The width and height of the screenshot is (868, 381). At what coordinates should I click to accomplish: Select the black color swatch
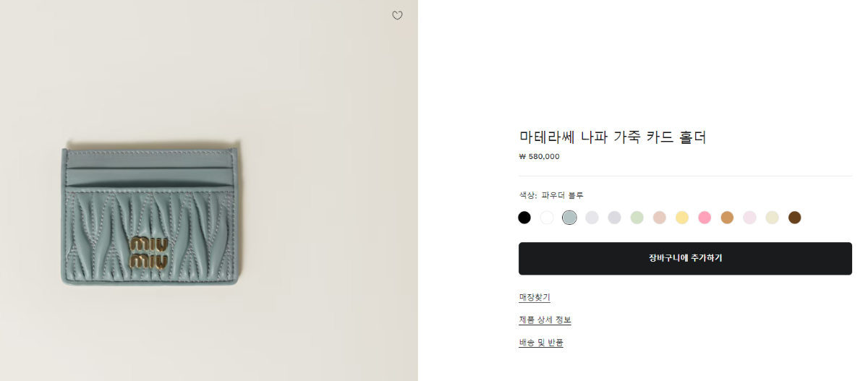point(524,218)
